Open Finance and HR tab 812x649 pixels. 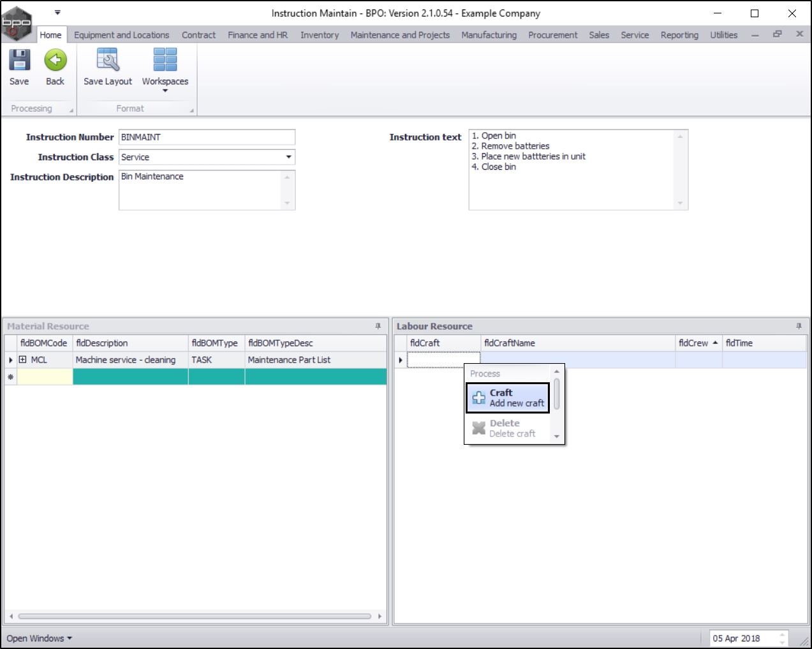pos(258,35)
